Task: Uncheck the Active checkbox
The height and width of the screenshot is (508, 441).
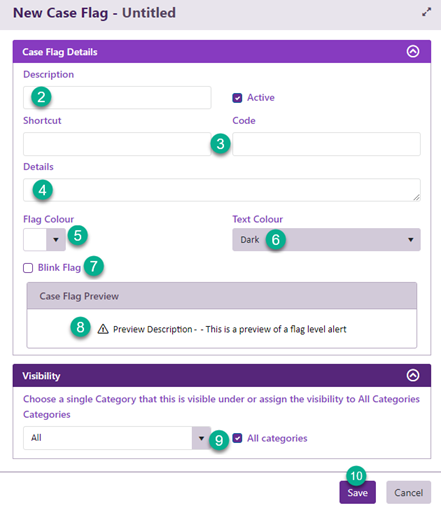Action: coord(237,98)
